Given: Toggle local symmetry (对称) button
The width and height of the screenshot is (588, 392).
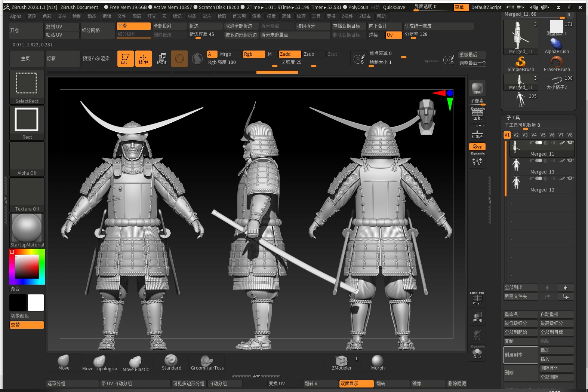Looking at the screenshot, I should 477,160.
